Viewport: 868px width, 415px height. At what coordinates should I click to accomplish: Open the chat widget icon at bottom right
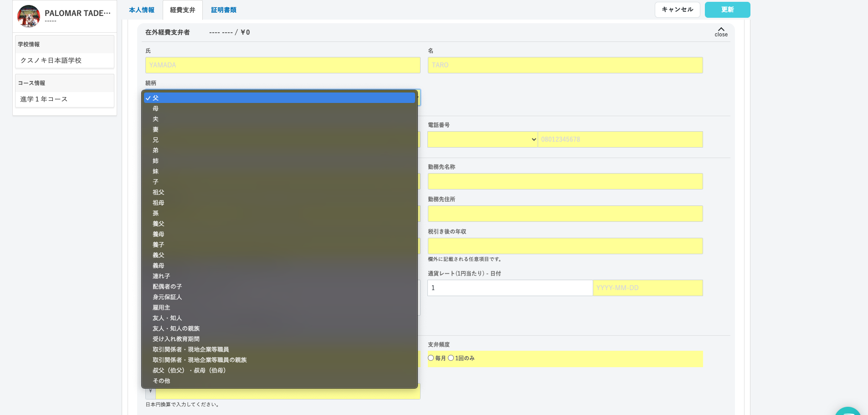click(x=847, y=411)
